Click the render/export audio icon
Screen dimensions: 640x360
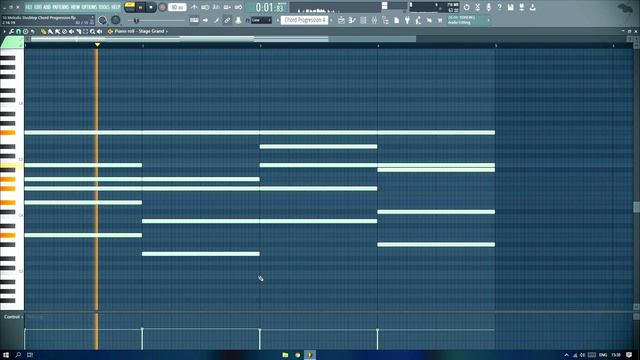(x=522, y=7)
